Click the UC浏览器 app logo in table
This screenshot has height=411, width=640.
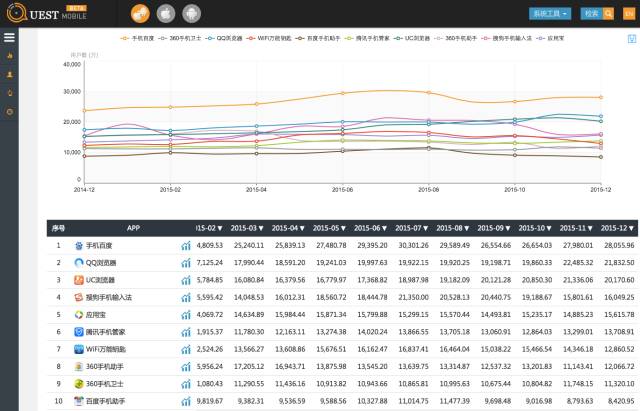[79, 280]
